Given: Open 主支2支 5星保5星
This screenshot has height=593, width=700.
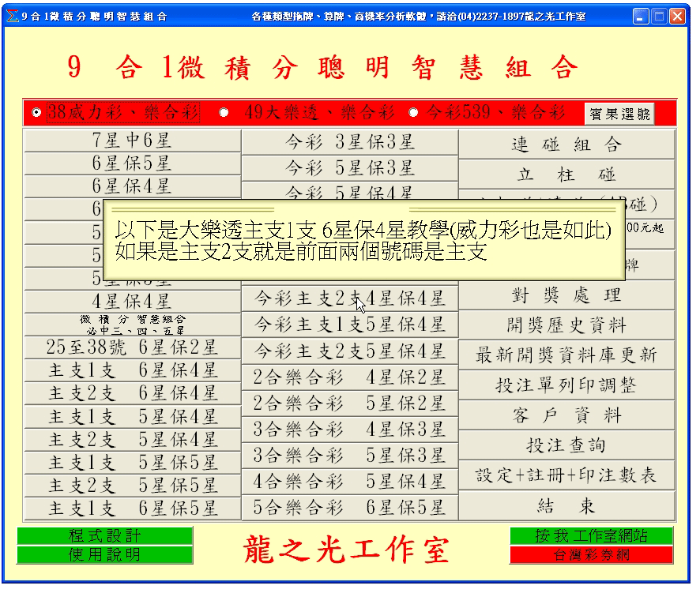Looking at the screenshot, I should click(133, 486).
